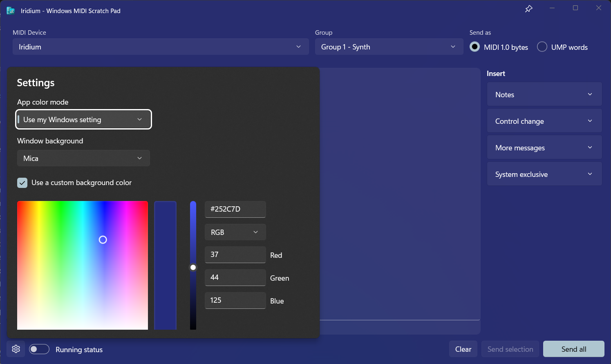Open the RGB color model dropdown

coord(235,232)
